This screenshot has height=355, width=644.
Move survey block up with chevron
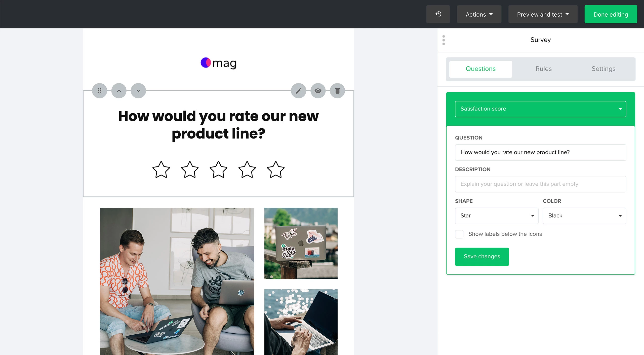(119, 91)
